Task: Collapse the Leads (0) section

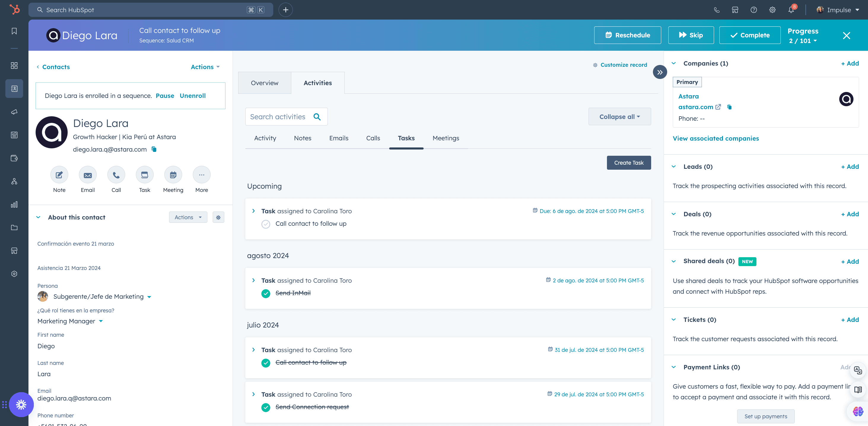Action: click(674, 166)
